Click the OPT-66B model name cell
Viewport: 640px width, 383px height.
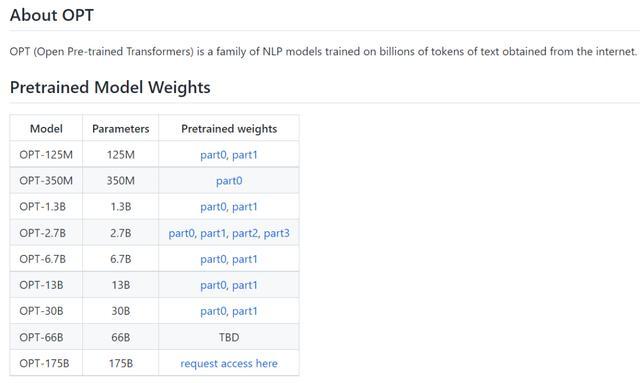pyautogui.click(x=46, y=337)
